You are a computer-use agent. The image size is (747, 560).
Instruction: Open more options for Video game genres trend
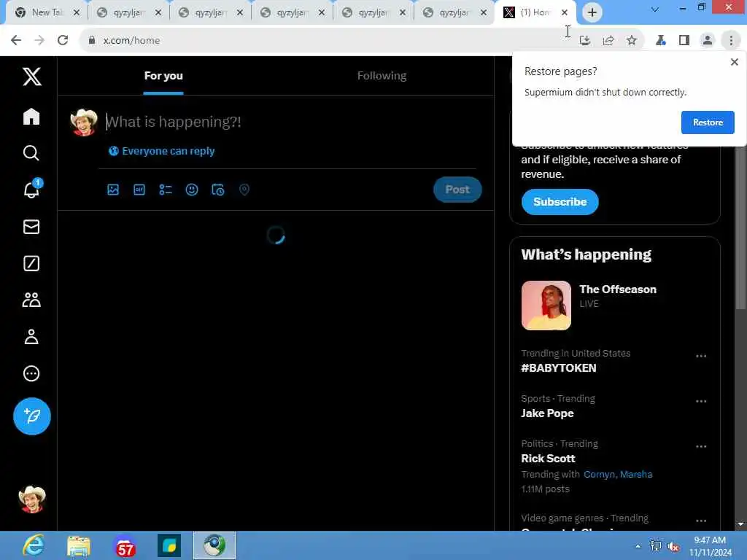(701, 521)
